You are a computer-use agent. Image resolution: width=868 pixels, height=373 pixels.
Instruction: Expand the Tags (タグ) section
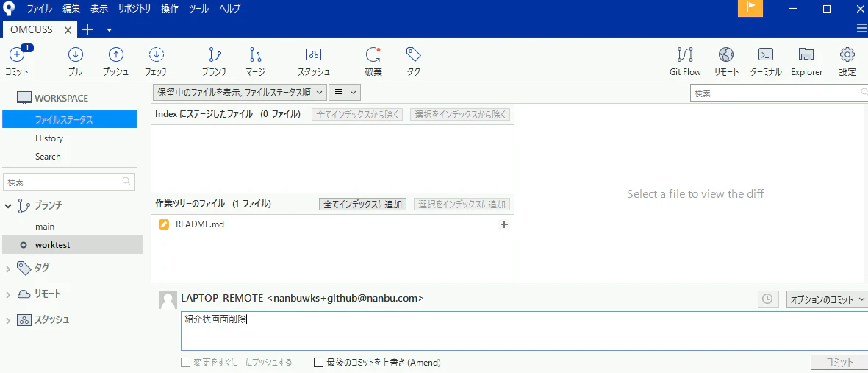(x=8, y=269)
